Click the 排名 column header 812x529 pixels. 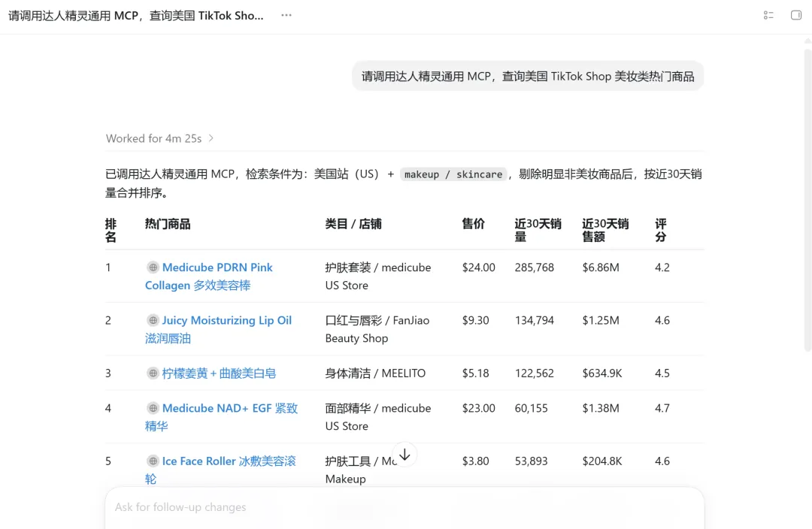[111, 231]
